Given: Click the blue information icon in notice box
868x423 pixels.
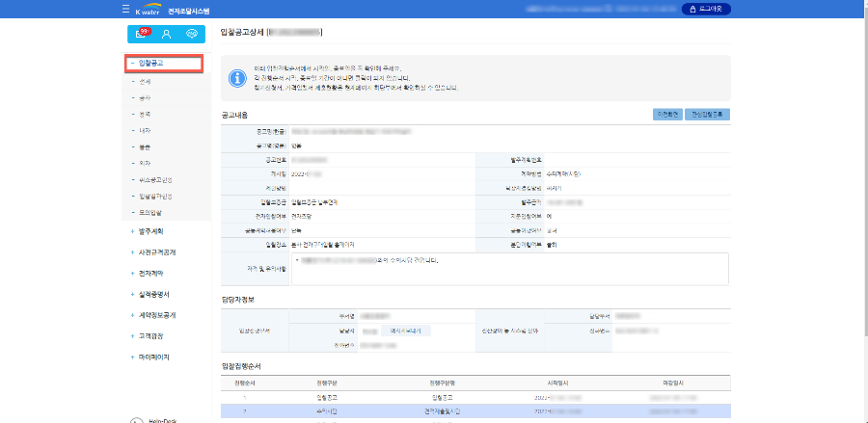Looking at the screenshot, I should (x=237, y=78).
